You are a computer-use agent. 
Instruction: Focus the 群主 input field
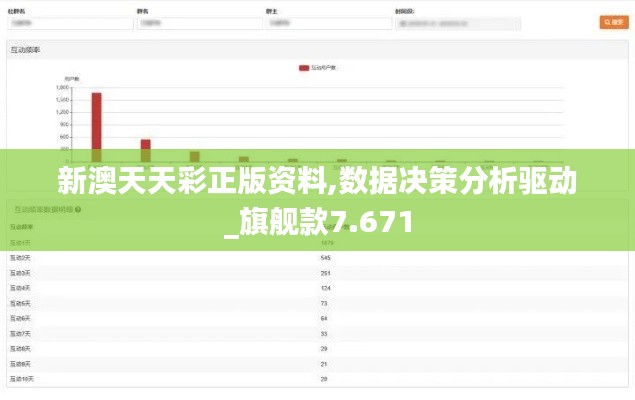click(x=329, y=23)
